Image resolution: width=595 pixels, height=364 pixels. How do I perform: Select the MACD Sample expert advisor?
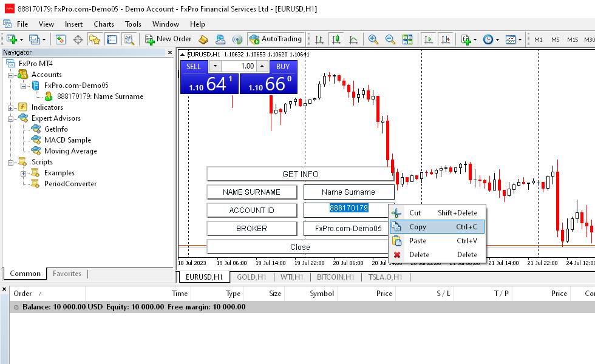pos(67,140)
